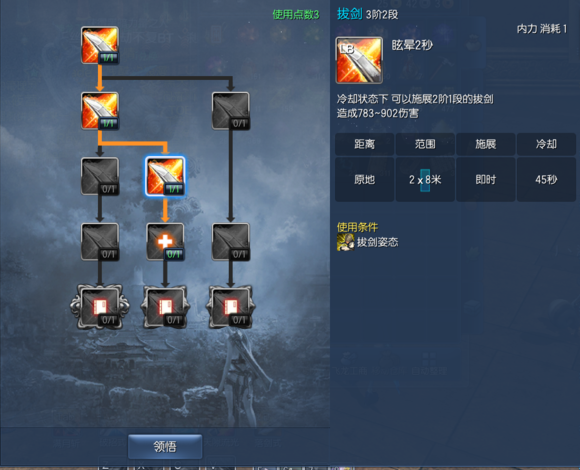Click the 距离 column header
This screenshot has width=580, height=470.
click(364, 144)
